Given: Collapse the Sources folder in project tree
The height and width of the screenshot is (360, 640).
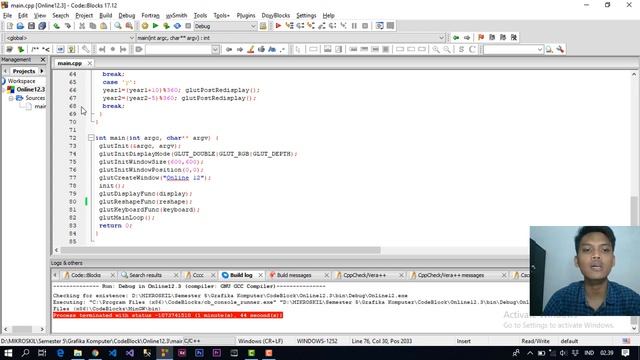Looking at the screenshot, I should [11, 98].
